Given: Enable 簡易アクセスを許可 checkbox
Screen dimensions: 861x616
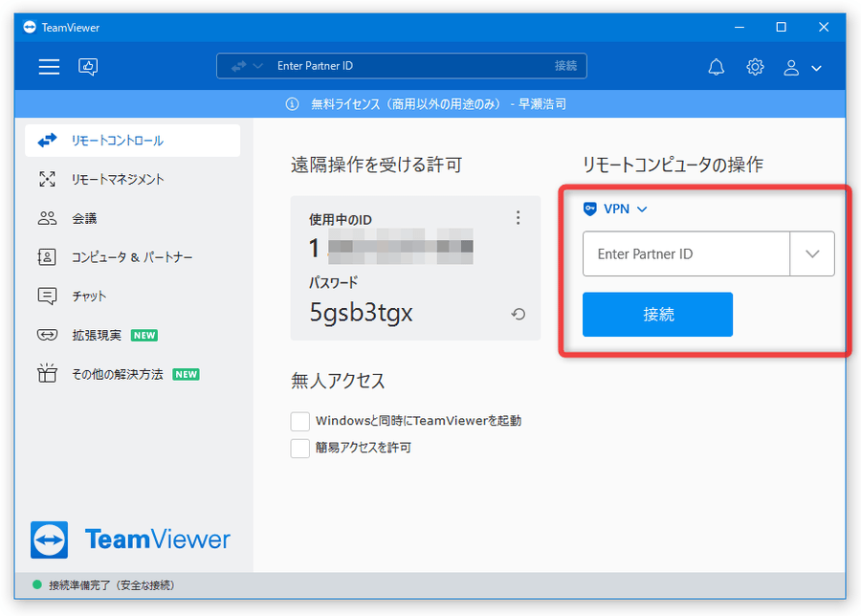Looking at the screenshot, I should pyautogui.click(x=299, y=448).
